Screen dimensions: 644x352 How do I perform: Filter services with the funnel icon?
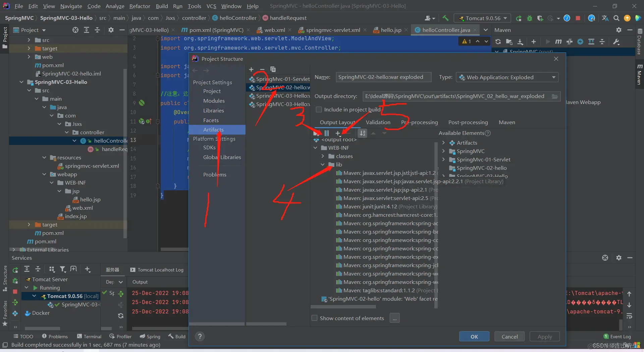[63, 269]
